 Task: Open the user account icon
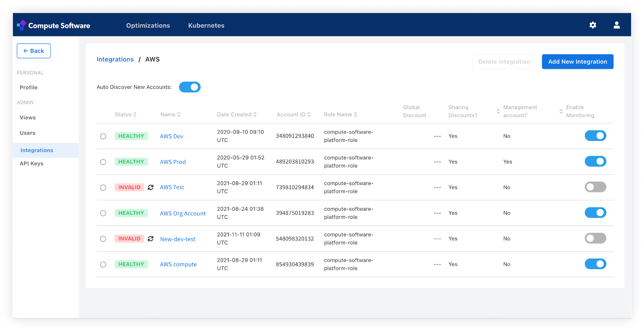pyautogui.click(x=616, y=25)
